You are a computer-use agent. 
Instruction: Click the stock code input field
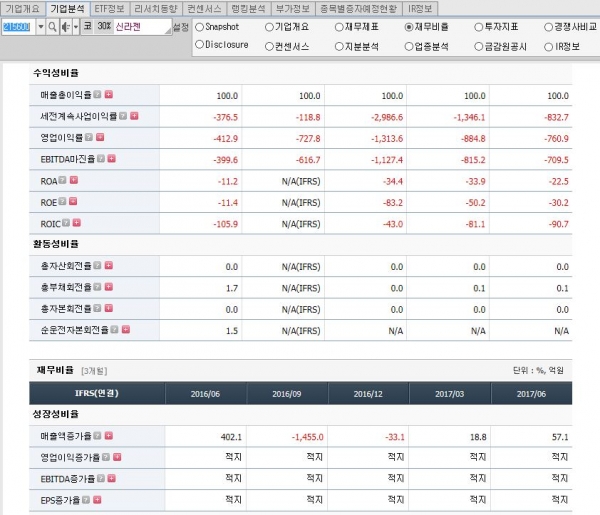click(16, 27)
